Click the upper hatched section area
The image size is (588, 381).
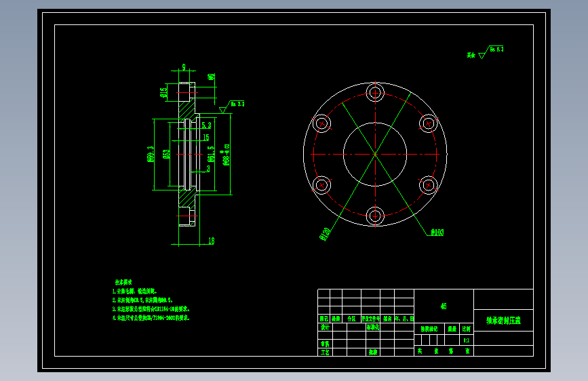point(187,110)
